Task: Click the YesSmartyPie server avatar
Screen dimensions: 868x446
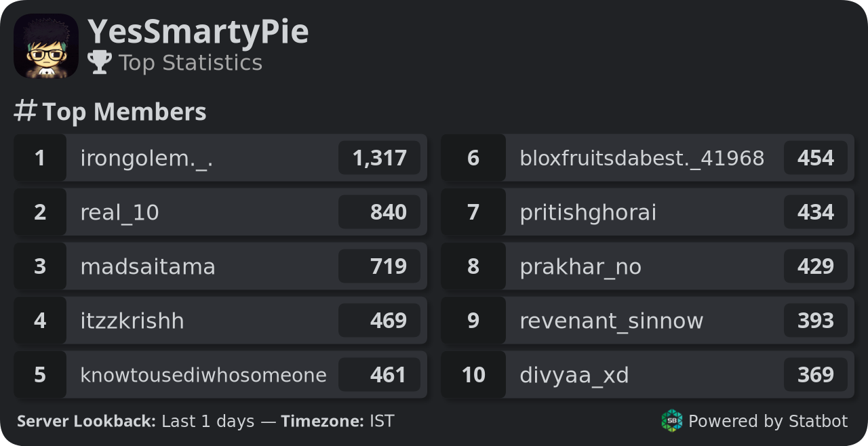Action: pos(46,46)
